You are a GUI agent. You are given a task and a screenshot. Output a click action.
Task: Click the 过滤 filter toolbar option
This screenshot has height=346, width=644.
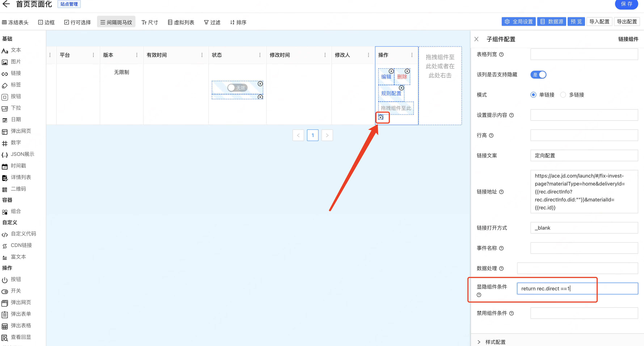[212, 22]
